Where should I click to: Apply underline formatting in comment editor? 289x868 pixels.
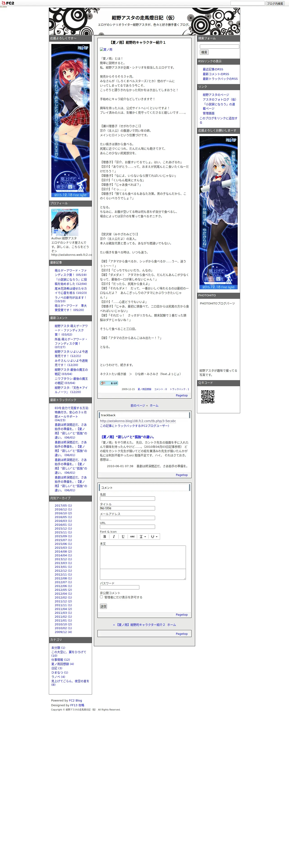tap(123, 537)
